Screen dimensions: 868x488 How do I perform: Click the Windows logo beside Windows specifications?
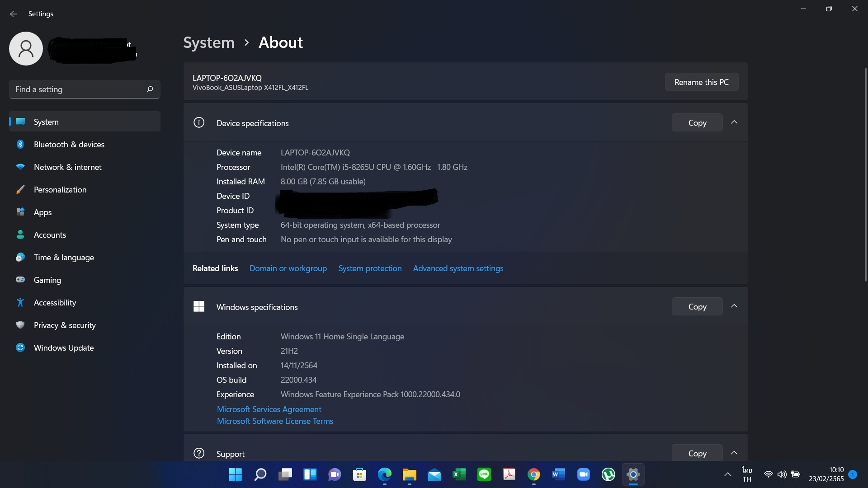[199, 307]
